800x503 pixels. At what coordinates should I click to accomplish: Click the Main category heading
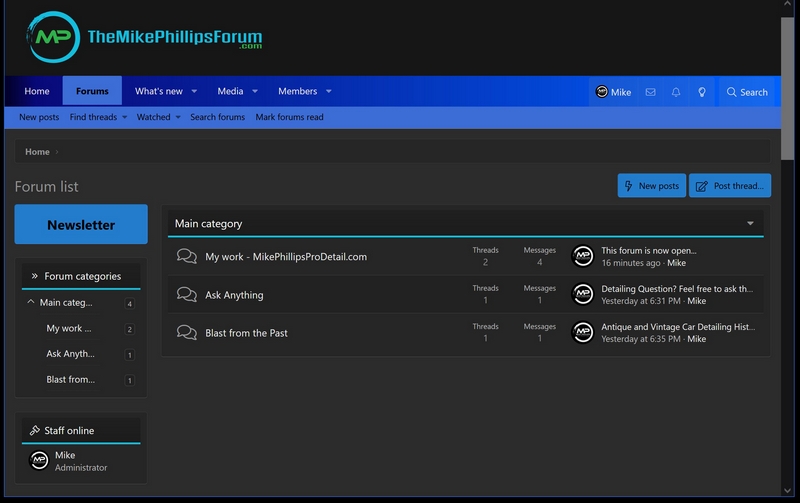pos(208,223)
